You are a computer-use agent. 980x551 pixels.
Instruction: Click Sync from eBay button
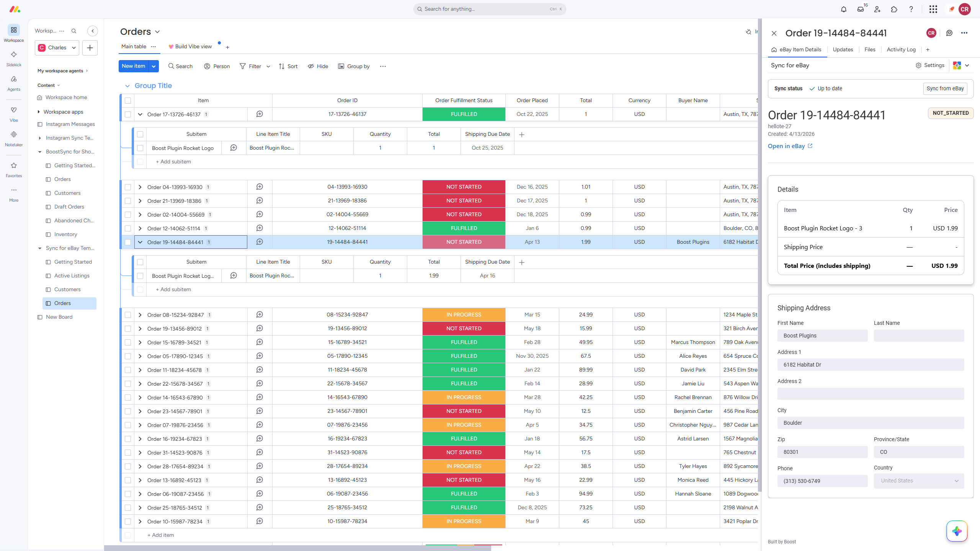[945, 88]
